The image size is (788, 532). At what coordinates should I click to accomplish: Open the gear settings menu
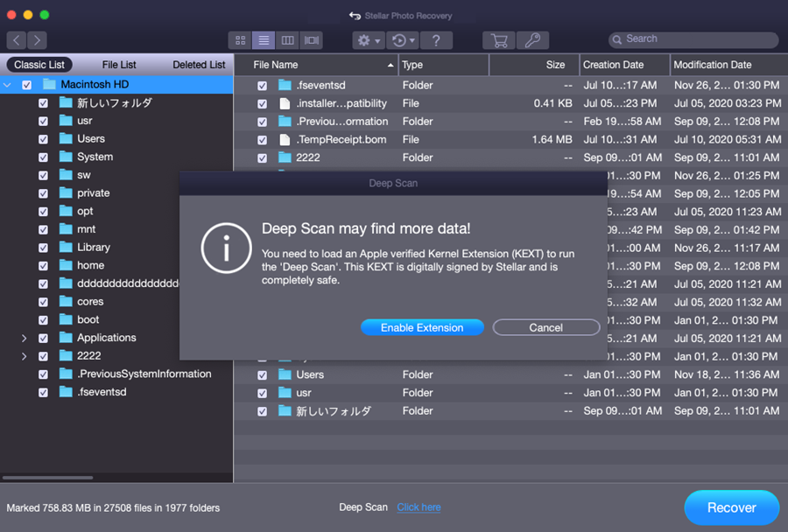point(369,40)
